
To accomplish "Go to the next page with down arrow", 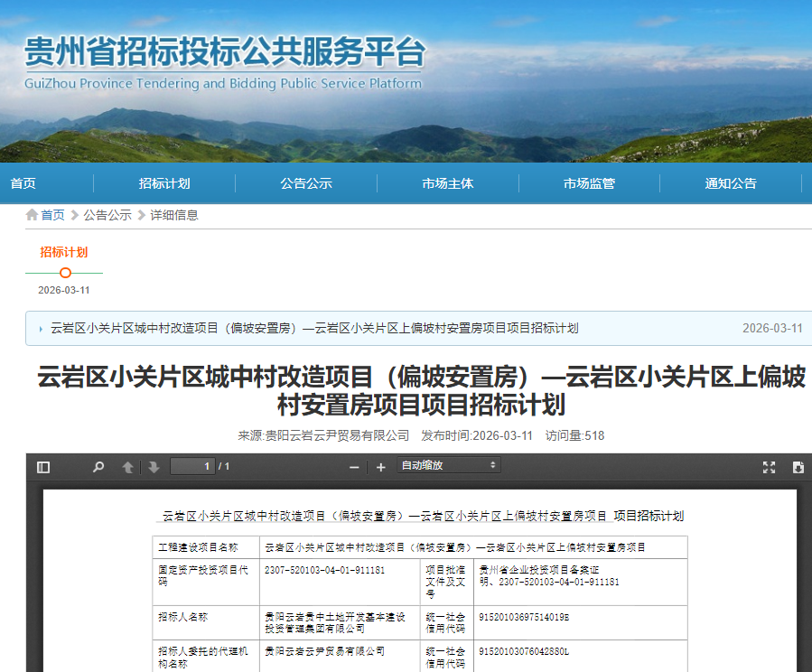I will coord(152,467).
